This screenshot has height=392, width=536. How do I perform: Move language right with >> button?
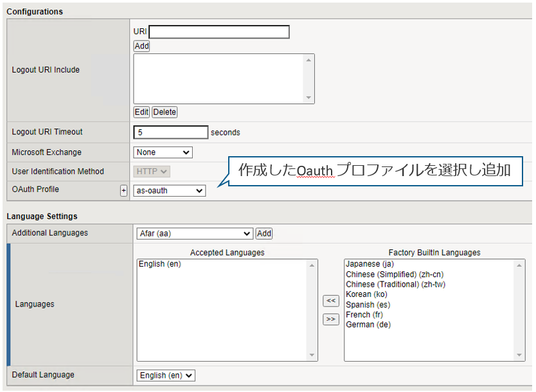pos(331,319)
